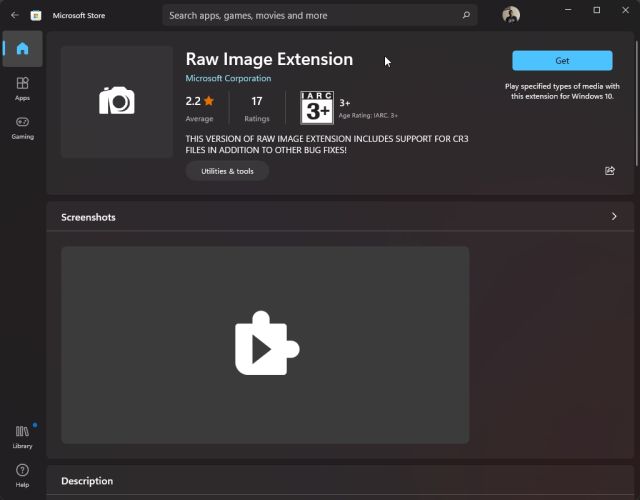The width and height of the screenshot is (640, 500).
Task: Go back using the arrow icon
Action: pos(15,15)
